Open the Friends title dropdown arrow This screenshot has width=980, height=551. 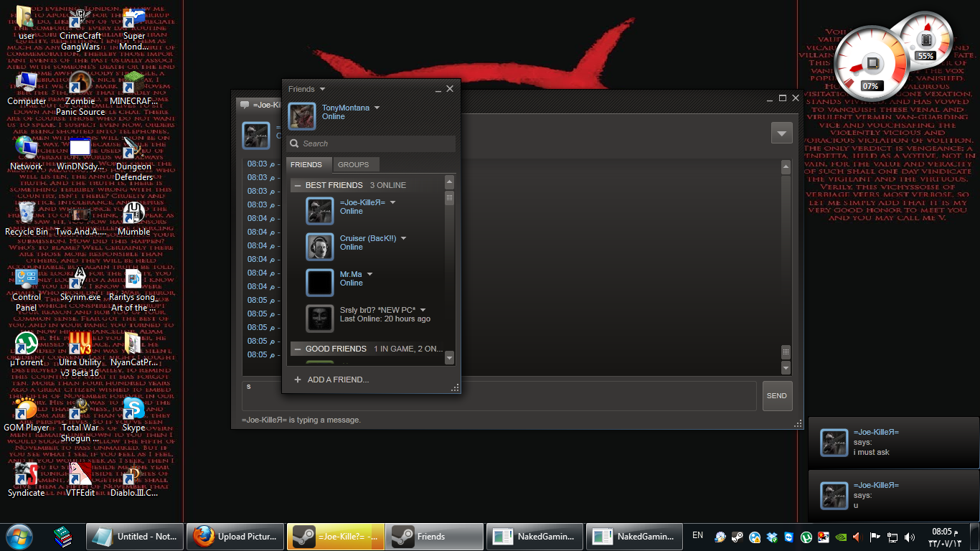pyautogui.click(x=322, y=89)
